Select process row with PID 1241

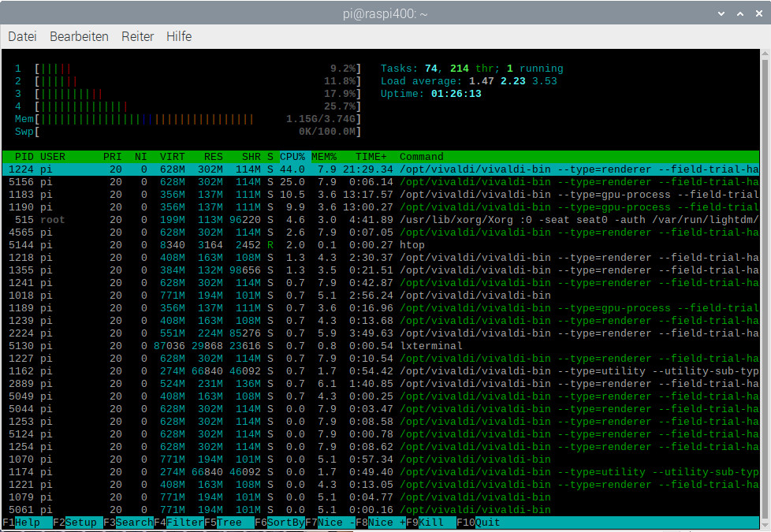[381, 283]
